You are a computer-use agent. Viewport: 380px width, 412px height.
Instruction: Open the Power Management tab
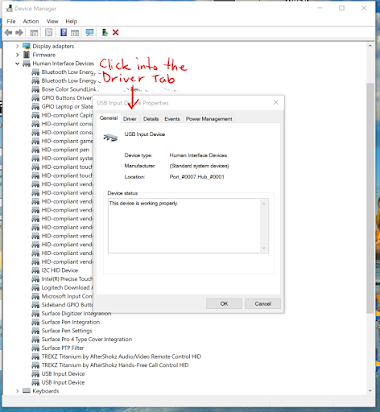(209, 119)
